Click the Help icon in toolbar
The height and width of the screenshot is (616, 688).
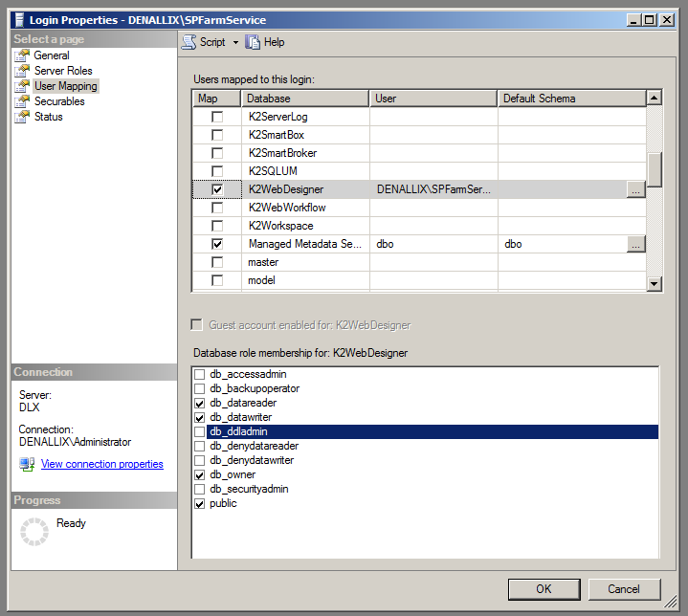(253, 42)
